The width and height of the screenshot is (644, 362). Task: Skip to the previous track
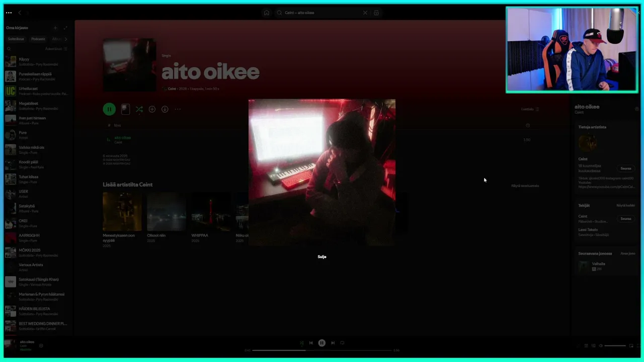click(x=311, y=343)
